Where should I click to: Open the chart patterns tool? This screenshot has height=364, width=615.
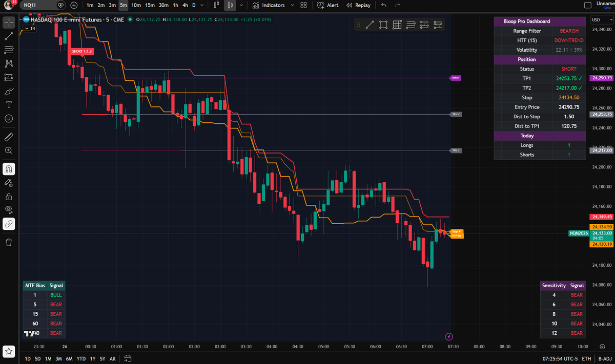tap(9, 63)
